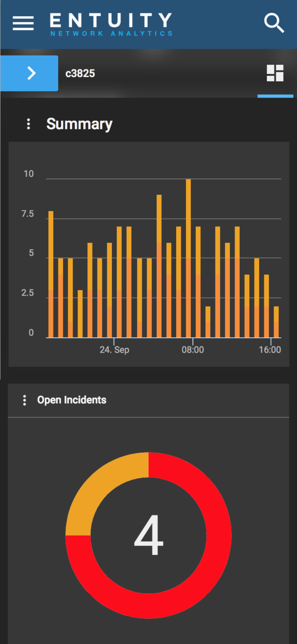Open the Open Incidents options menu

25,400
